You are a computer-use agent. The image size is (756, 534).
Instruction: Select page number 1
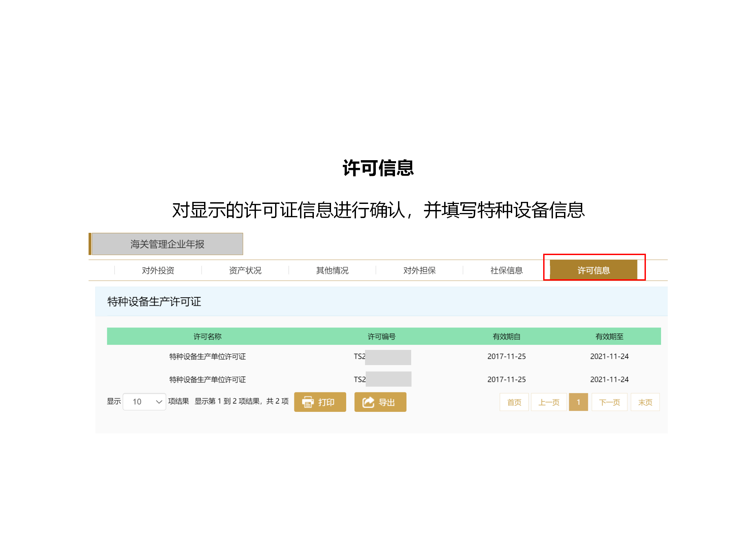tap(579, 402)
